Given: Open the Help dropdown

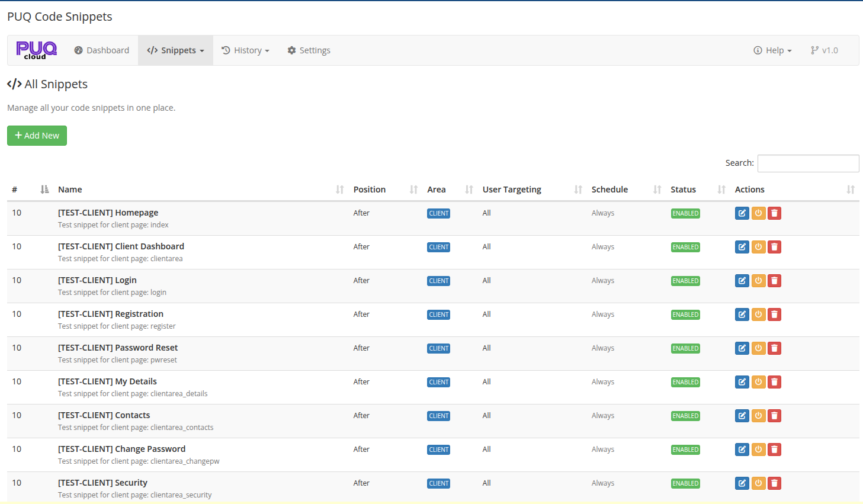Looking at the screenshot, I should tap(772, 50).
